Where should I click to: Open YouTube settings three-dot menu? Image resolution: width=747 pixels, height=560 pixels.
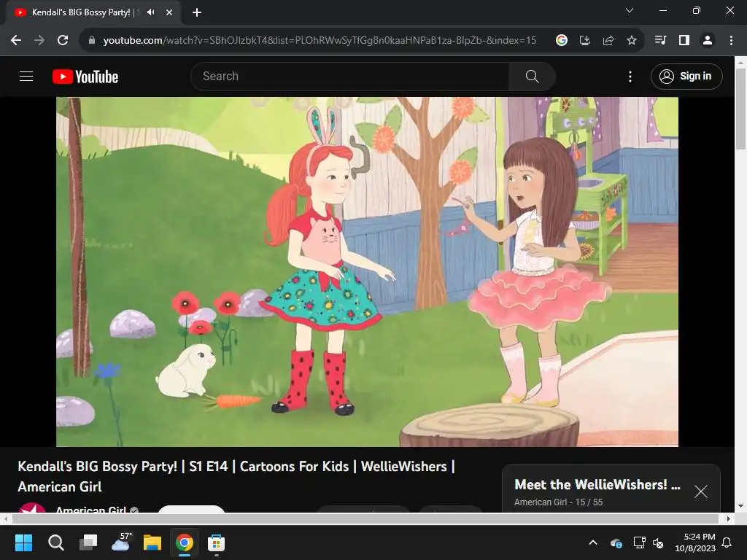(x=630, y=77)
